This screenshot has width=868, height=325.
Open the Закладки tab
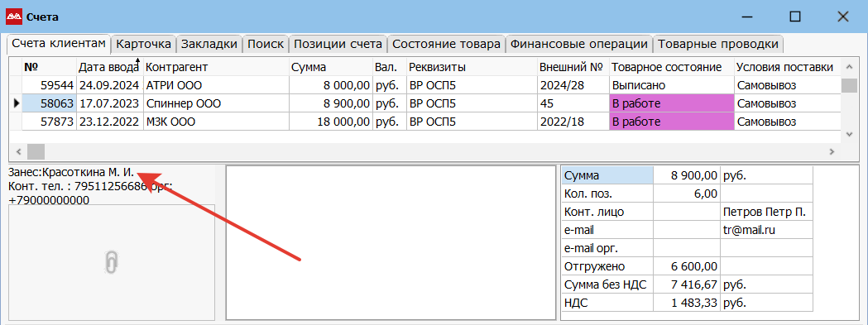(x=210, y=45)
